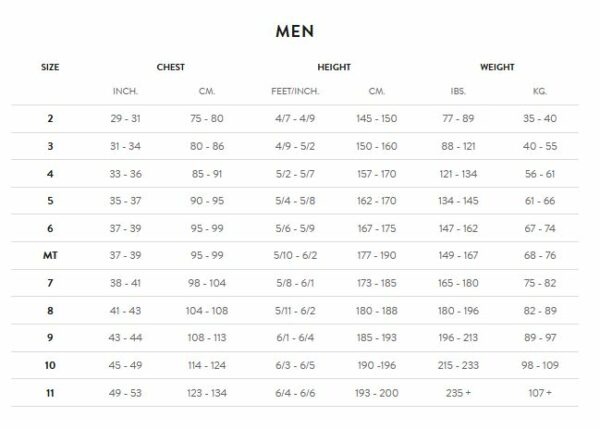This screenshot has width=600, height=429.
Task: Click the 123 - 134 chest cell
Action: pyautogui.click(x=211, y=393)
